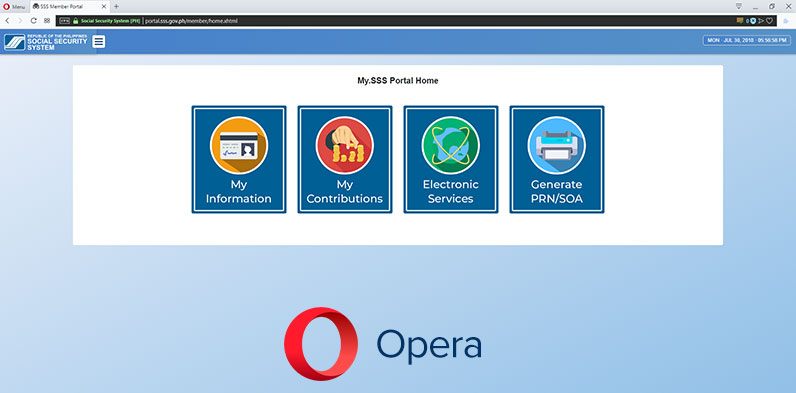Open the SSS hamburger navigation menu

[99, 42]
